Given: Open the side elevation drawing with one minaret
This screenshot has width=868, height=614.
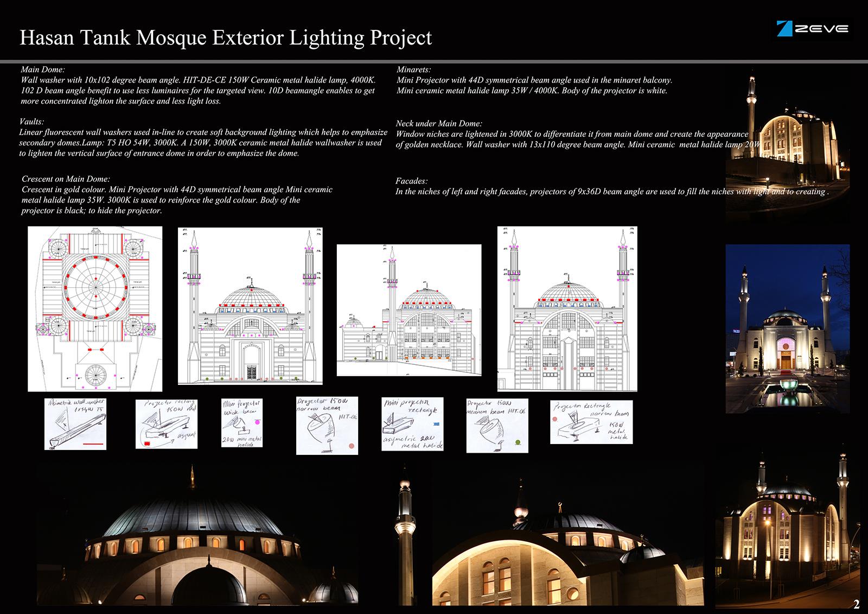Looking at the screenshot, I should [x=409, y=310].
